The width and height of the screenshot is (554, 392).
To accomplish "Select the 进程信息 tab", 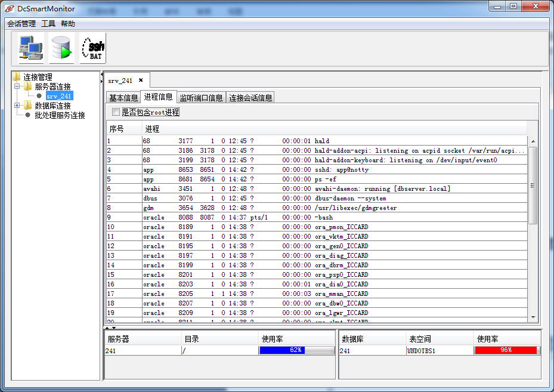I will [x=158, y=97].
